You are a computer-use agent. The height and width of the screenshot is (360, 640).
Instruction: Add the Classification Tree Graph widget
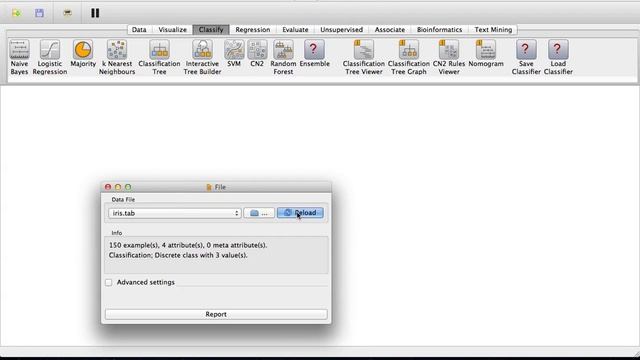409,57
